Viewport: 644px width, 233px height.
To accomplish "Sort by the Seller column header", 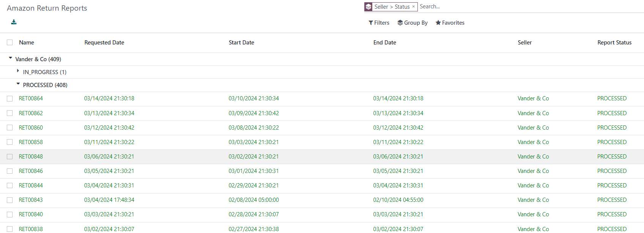I will [525, 43].
